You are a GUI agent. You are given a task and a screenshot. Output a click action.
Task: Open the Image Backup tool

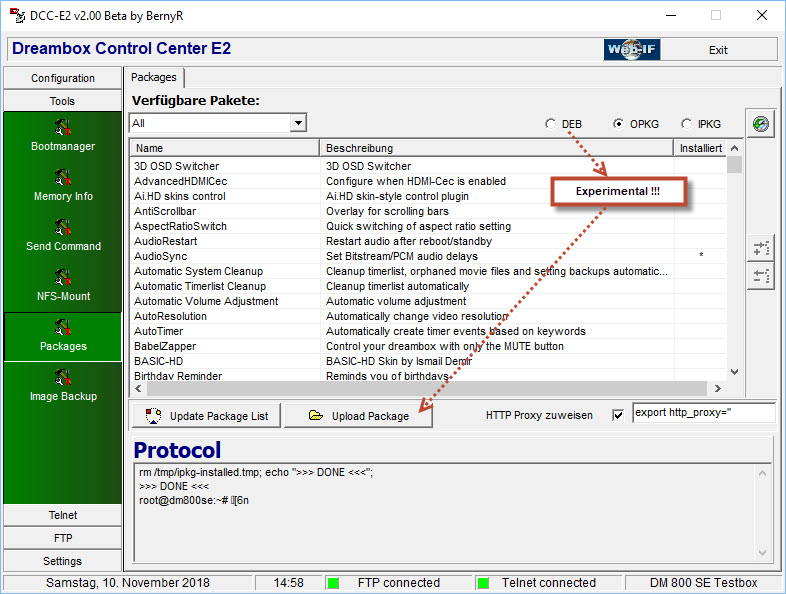coord(62,386)
